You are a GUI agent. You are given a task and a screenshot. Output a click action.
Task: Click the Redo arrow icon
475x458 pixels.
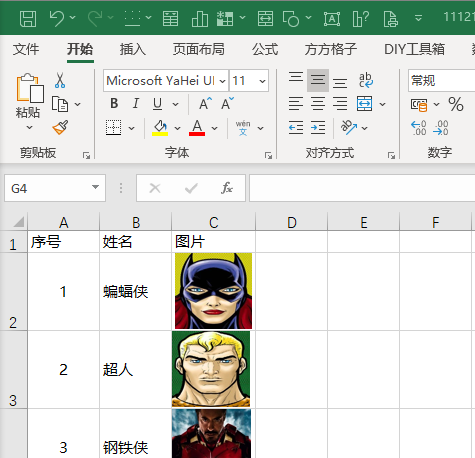pyautogui.click(x=95, y=18)
